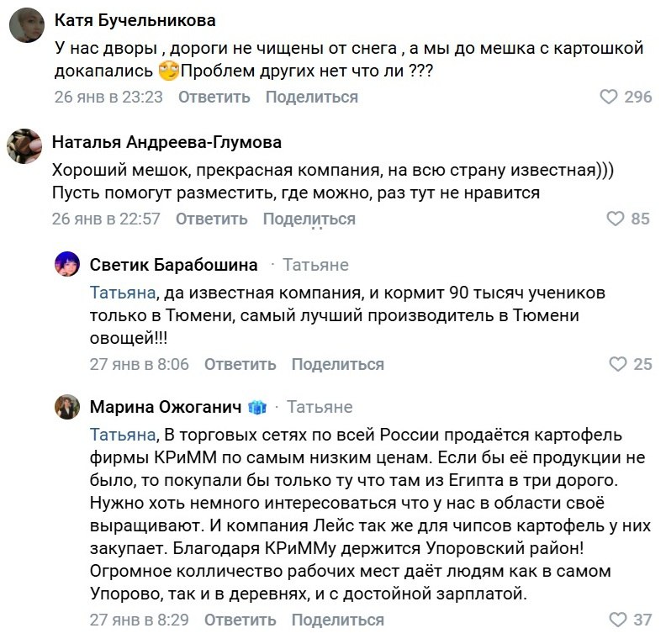This screenshot has height=644, width=666.
Task: Like Катя Бучельникова's comment with heart icon
Action: pyautogui.click(x=609, y=97)
